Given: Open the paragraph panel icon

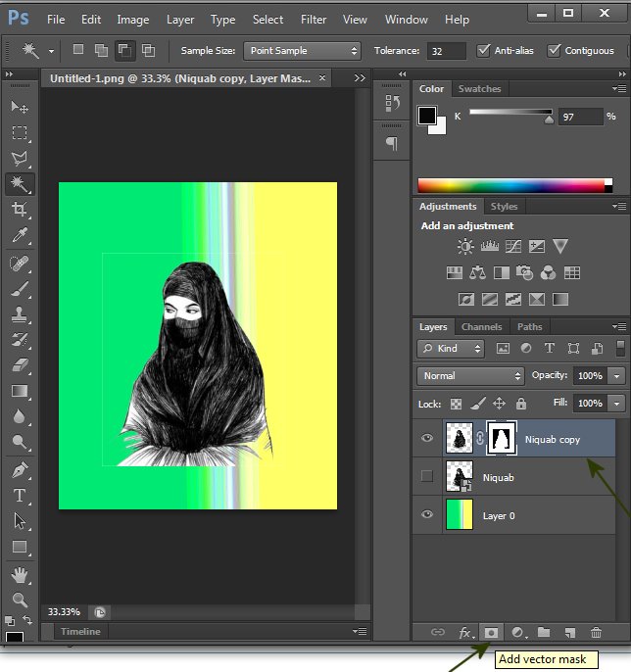Looking at the screenshot, I should coord(392,144).
